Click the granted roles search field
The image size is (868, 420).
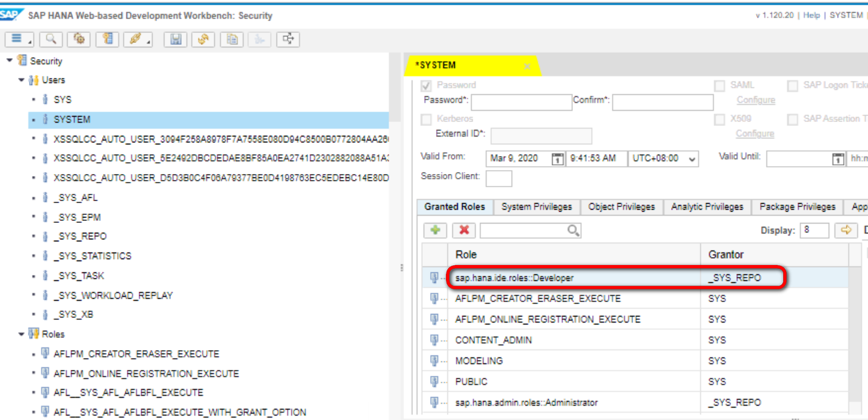[x=524, y=230]
